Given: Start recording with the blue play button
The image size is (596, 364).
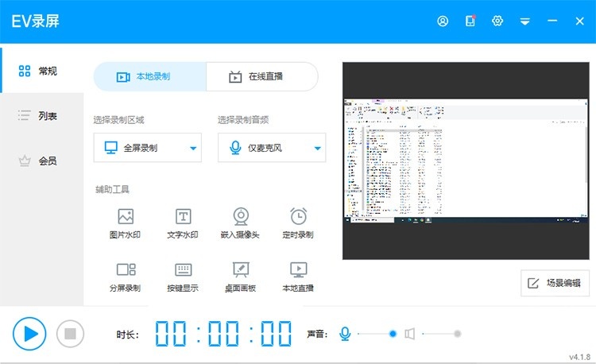Looking at the screenshot, I should pyautogui.click(x=29, y=334).
